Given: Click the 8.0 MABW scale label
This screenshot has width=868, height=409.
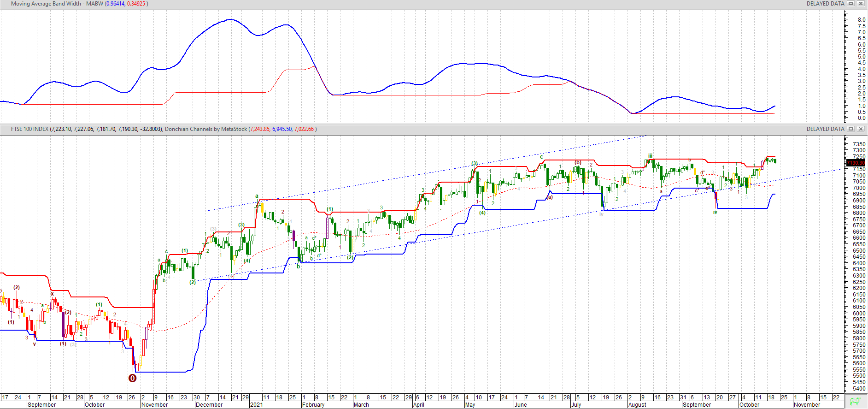Looking at the screenshot, I should (x=862, y=20).
